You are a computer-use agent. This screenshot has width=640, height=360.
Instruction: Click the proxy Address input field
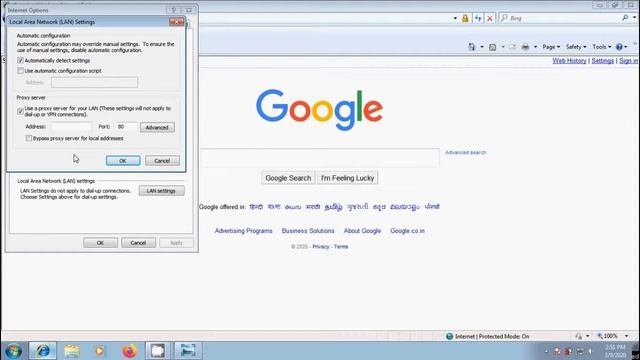pyautogui.click(x=71, y=127)
